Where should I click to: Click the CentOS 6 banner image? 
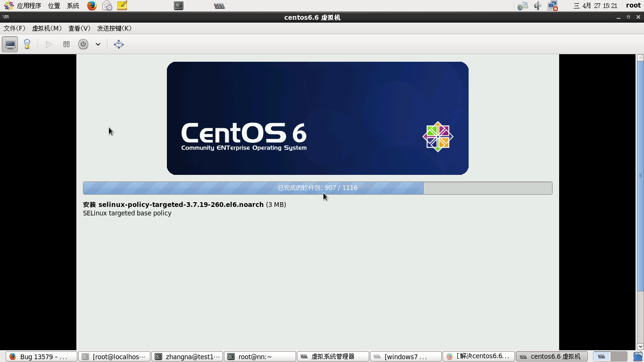click(317, 118)
